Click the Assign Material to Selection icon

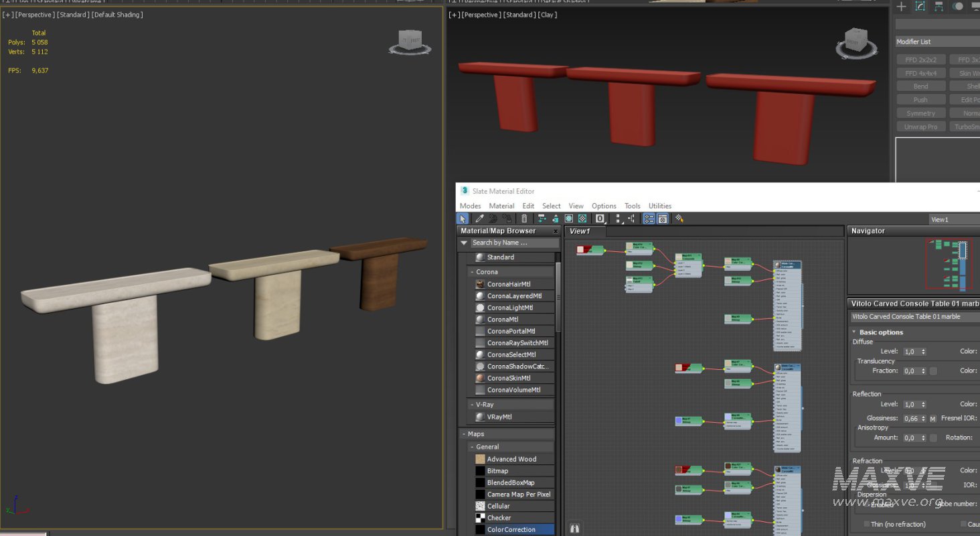(x=507, y=218)
